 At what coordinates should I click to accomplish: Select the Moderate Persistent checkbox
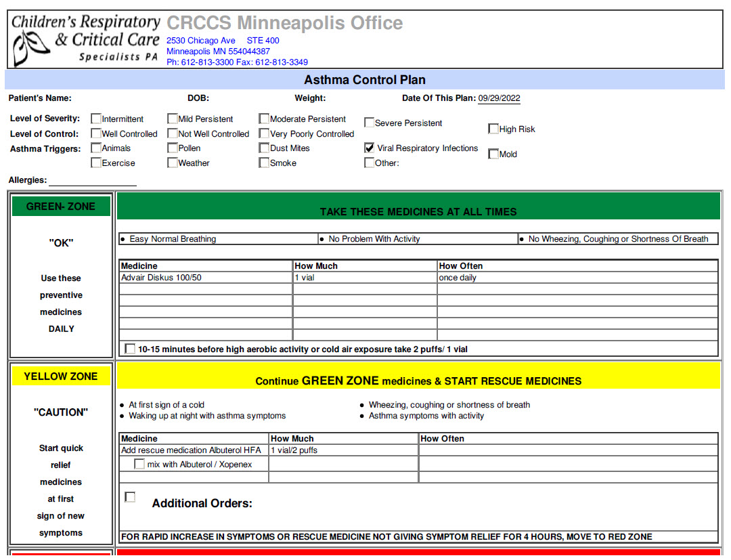(264, 119)
